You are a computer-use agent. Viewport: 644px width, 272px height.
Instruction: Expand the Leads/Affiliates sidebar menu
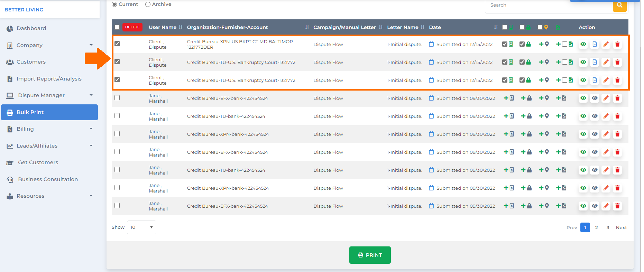tap(50, 146)
